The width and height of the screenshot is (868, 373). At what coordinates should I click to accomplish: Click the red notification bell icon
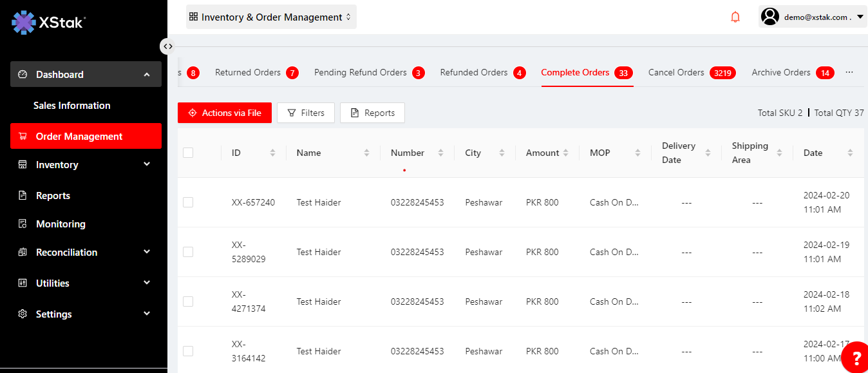click(735, 17)
